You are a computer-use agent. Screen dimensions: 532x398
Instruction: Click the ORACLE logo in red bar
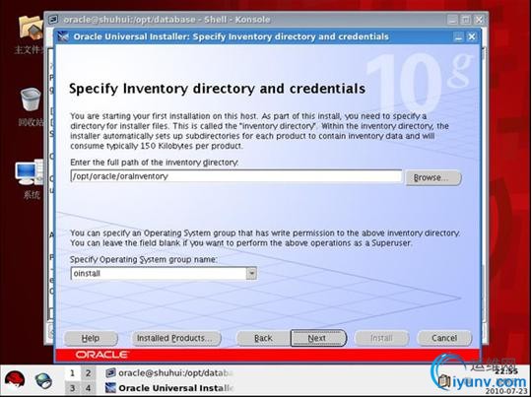click(x=102, y=355)
